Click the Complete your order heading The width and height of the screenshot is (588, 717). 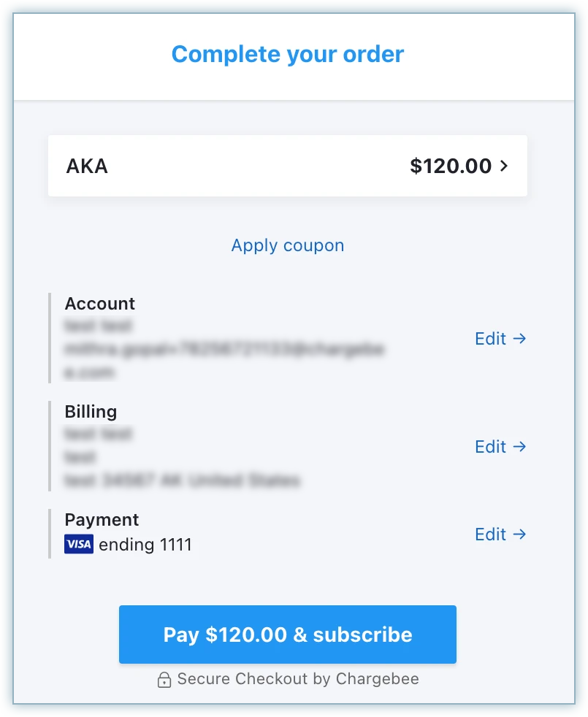point(287,54)
